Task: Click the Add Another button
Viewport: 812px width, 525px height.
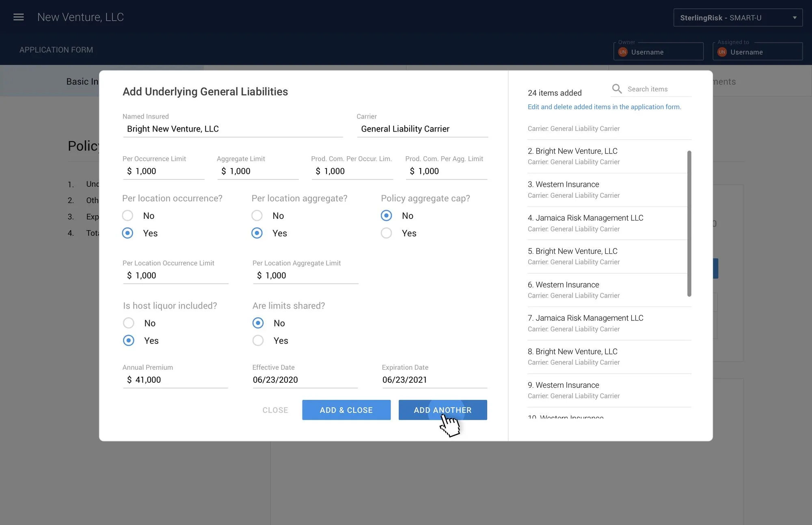Action: [443, 410]
